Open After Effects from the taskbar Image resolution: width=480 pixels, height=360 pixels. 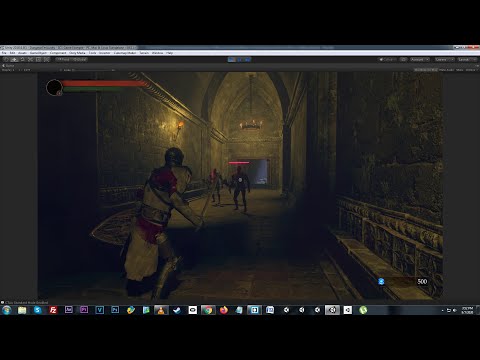point(69,310)
